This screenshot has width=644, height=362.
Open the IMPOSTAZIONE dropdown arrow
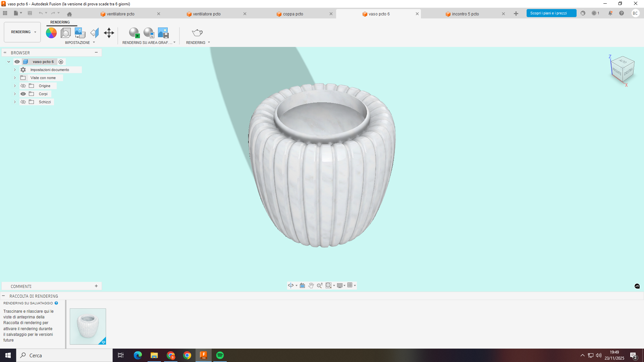(93, 43)
